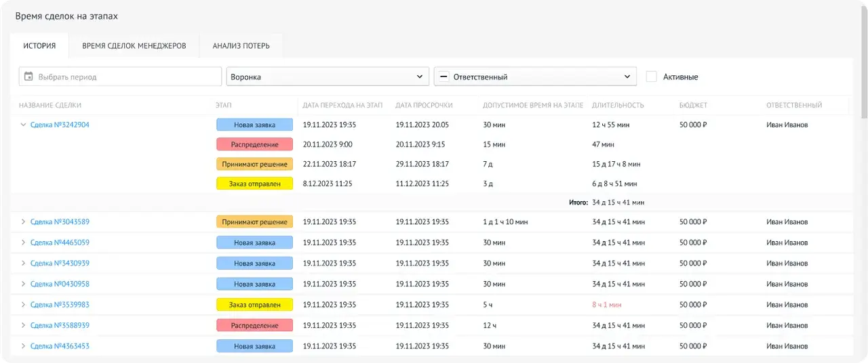
Task: Click the duration 6 д 8 ч 51 мин
Action: [614, 184]
